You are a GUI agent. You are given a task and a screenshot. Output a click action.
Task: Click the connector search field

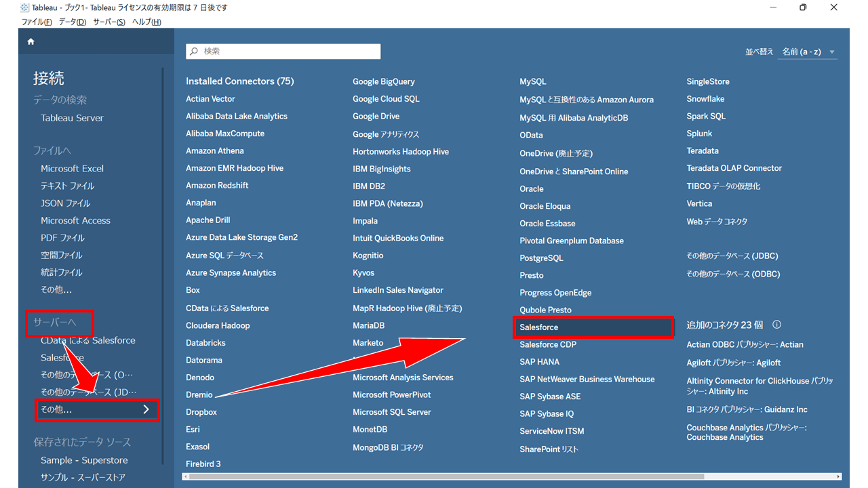[283, 52]
